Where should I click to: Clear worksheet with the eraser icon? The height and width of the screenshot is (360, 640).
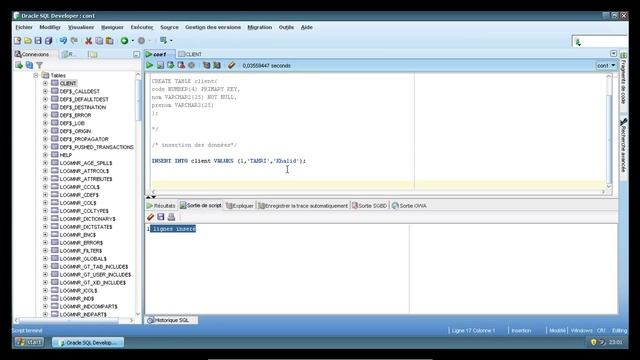point(231,65)
